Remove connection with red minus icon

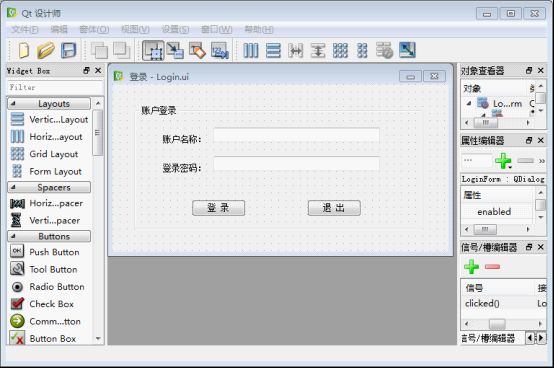[493, 267]
